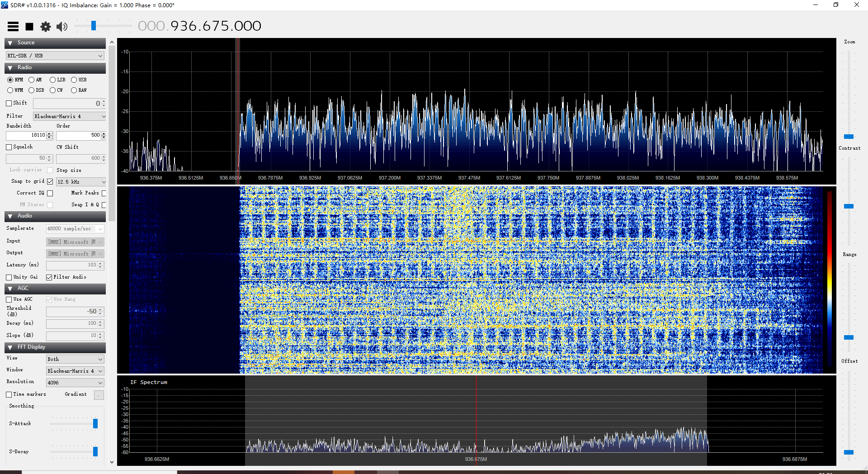Open the RTL-SDR / USB source dropdown
868x474 pixels.
(x=55, y=56)
